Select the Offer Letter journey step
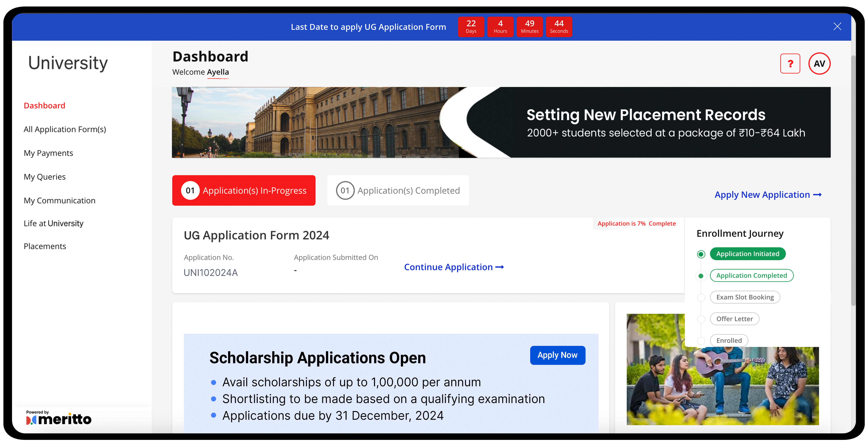Viewport: 868px width, 442px height. point(734,319)
